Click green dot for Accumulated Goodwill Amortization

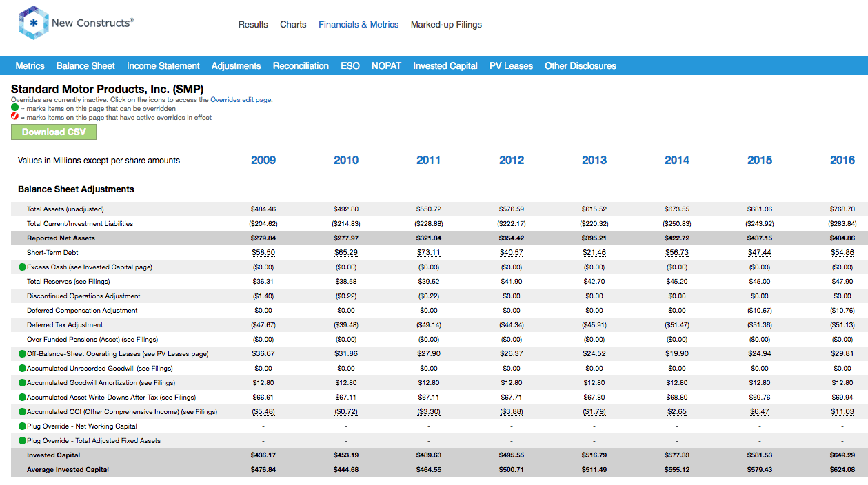tap(23, 383)
